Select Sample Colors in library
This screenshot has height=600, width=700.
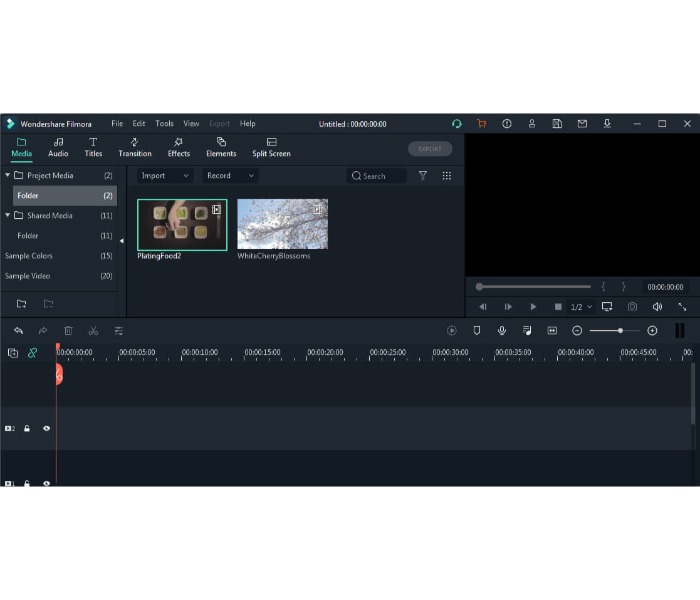click(58, 256)
